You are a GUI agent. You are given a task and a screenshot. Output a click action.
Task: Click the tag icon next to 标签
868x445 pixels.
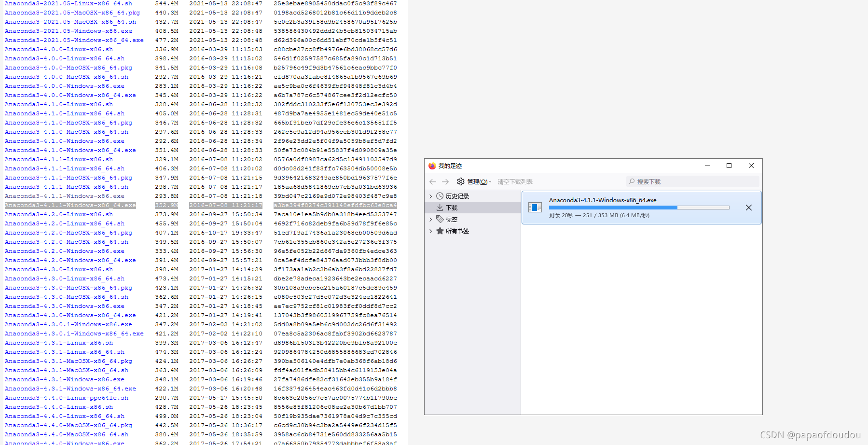[x=440, y=219]
